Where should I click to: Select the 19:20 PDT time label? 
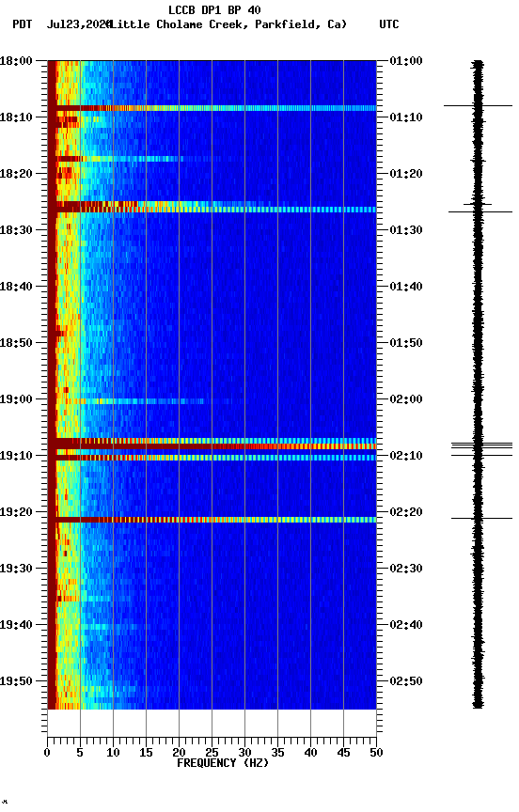tap(16, 512)
